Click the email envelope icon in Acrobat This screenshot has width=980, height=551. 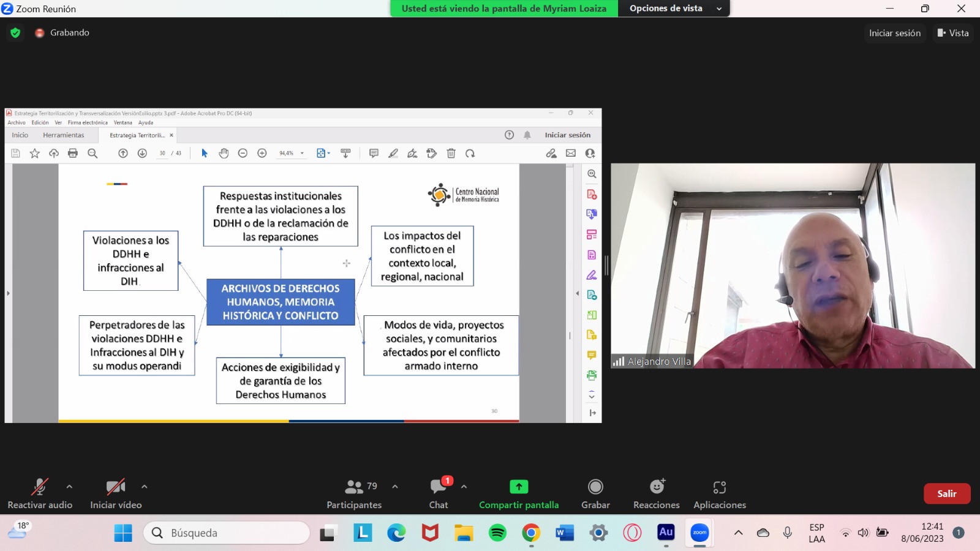coord(571,154)
